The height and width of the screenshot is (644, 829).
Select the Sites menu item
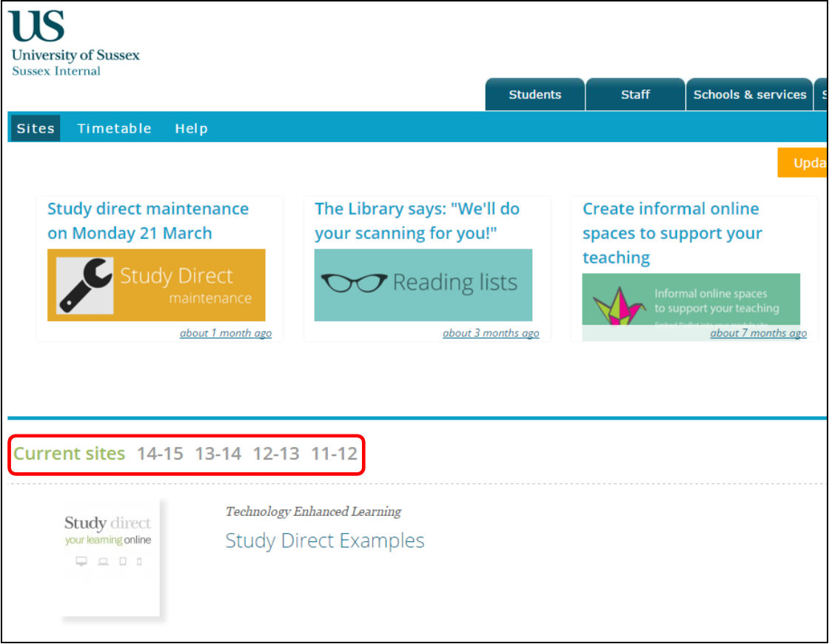(x=36, y=129)
